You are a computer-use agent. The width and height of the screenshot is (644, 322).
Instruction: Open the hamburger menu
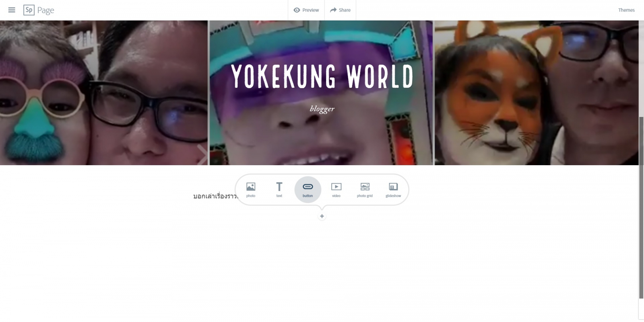point(12,10)
